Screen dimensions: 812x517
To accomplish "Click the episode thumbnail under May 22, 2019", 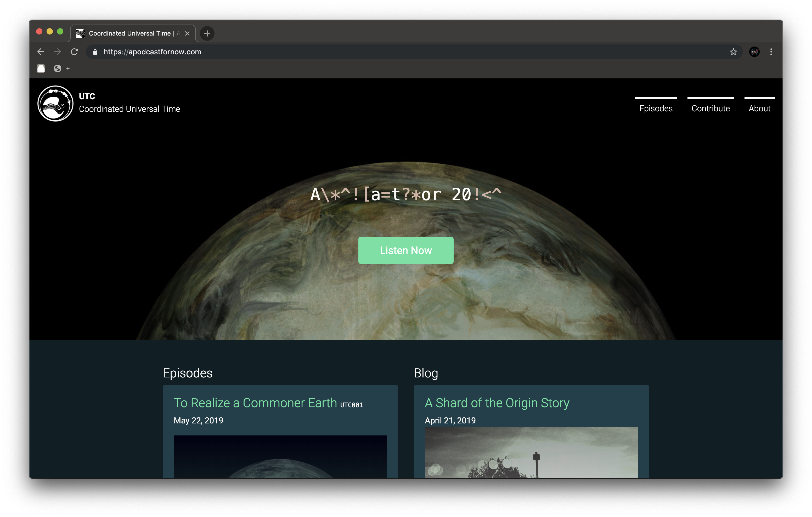I will pos(280,457).
